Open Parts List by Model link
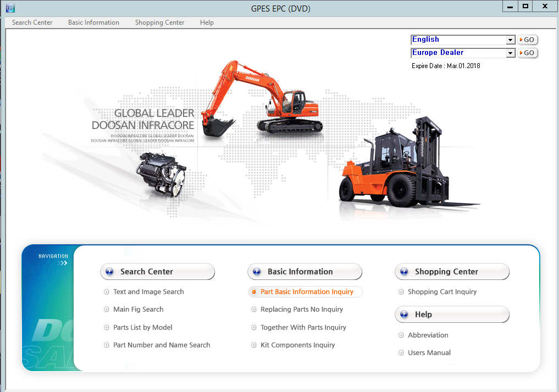559x392 pixels. [x=142, y=328]
